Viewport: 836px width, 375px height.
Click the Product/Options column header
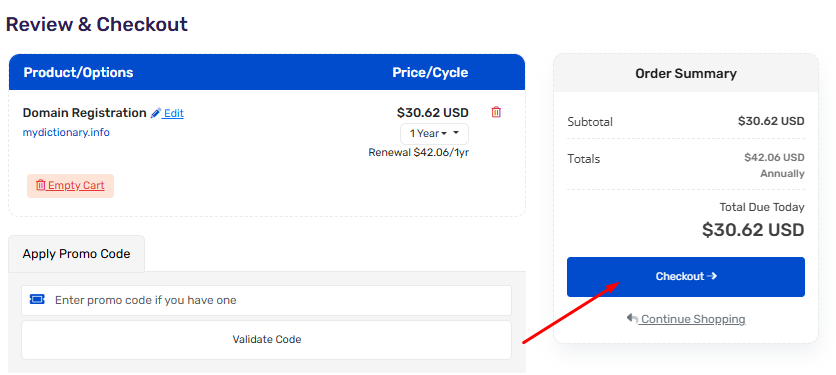point(78,73)
